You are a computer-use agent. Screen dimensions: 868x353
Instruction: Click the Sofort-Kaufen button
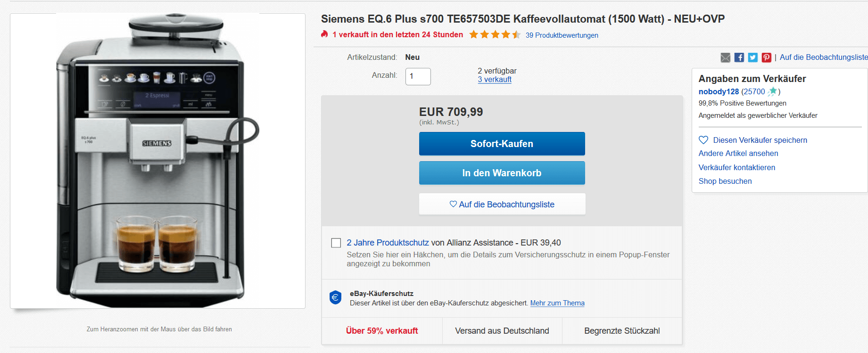(x=502, y=144)
